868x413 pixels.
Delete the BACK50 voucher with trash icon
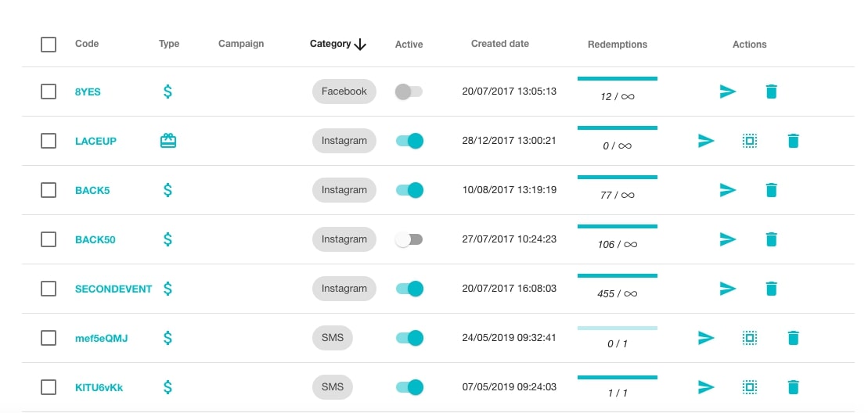click(x=771, y=239)
